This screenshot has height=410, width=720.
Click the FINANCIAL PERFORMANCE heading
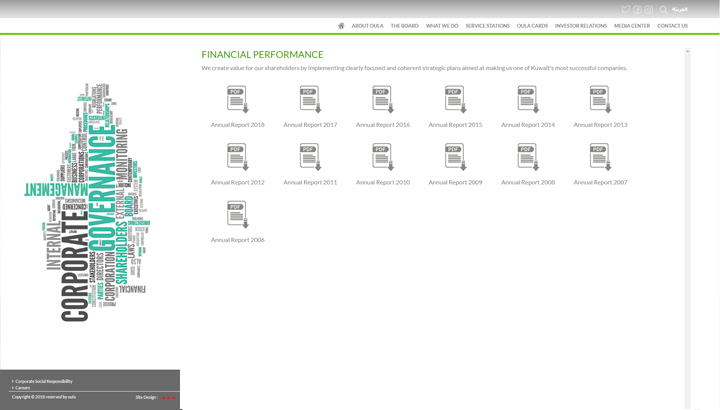point(262,55)
